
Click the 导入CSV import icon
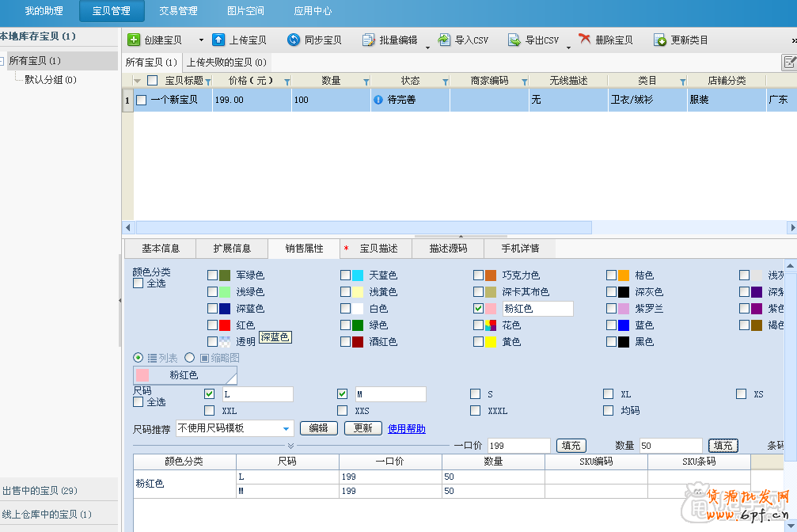click(x=444, y=40)
